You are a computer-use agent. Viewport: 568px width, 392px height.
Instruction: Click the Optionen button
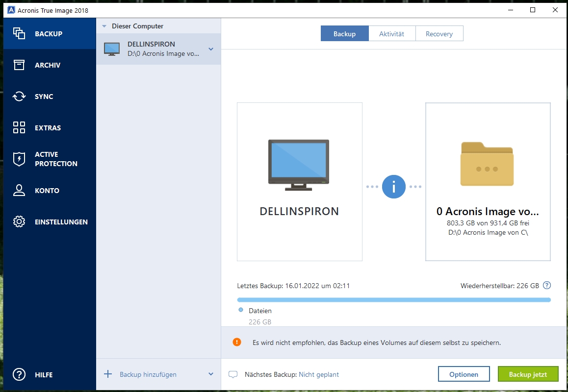point(464,374)
